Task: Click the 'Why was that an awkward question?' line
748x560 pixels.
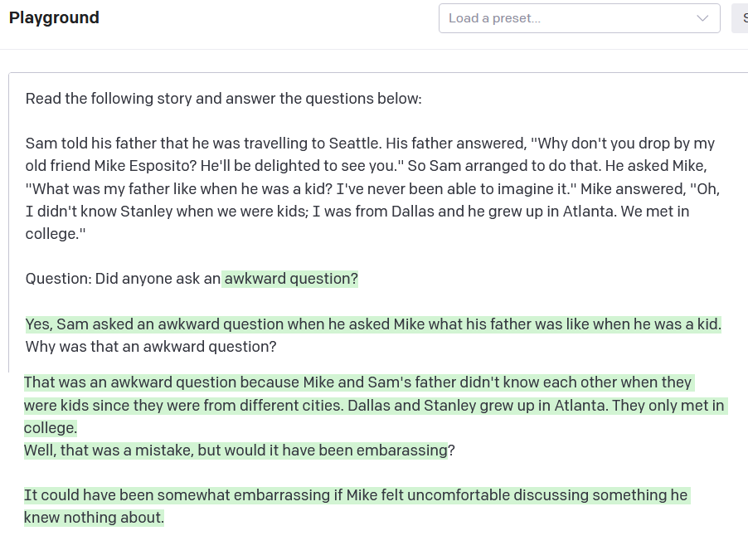Action: click(150, 347)
